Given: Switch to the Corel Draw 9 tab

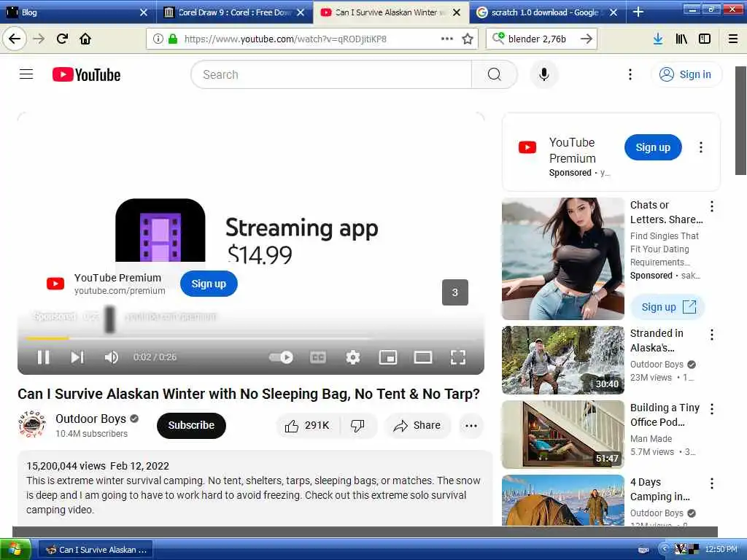Looking at the screenshot, I should coord(235,12).
